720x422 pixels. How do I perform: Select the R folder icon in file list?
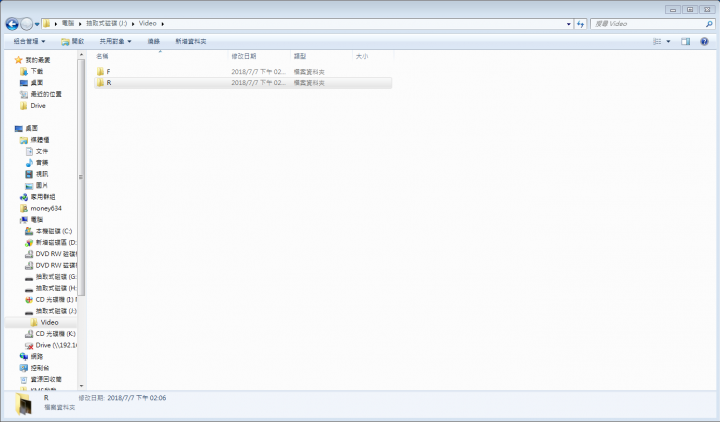(x=100, y=83)
